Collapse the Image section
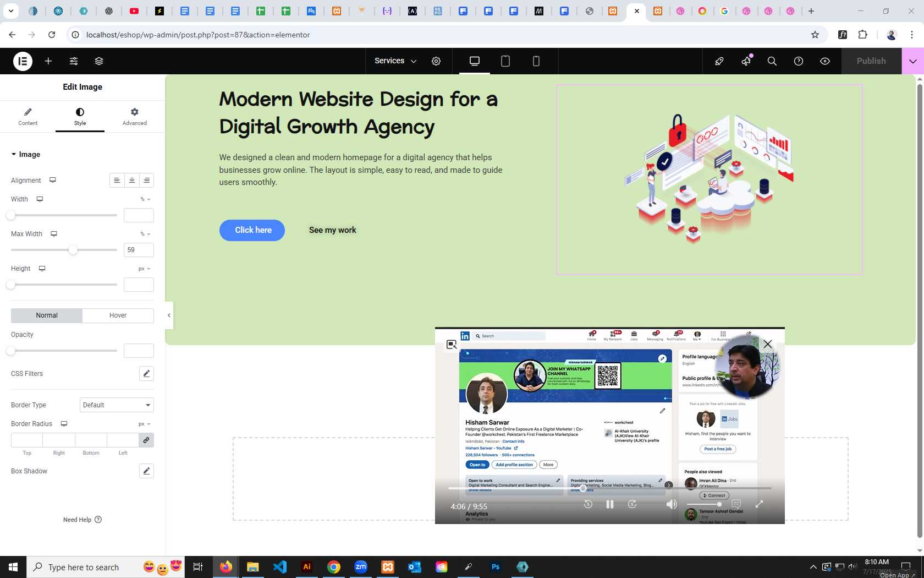924x578 pixels. pyautogui.click(x=26, y=155)
